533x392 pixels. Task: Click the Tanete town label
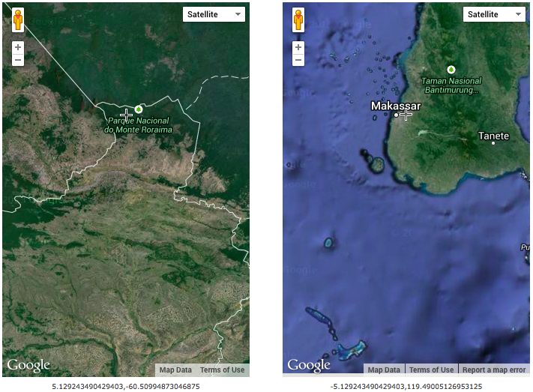pos(494,136)
